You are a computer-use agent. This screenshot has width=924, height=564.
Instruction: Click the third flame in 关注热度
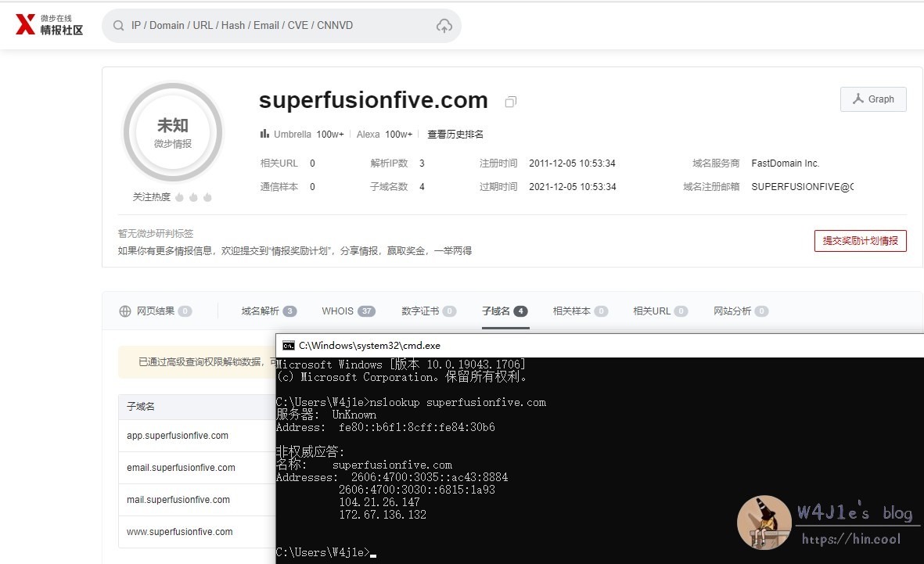tap(207, 197)
